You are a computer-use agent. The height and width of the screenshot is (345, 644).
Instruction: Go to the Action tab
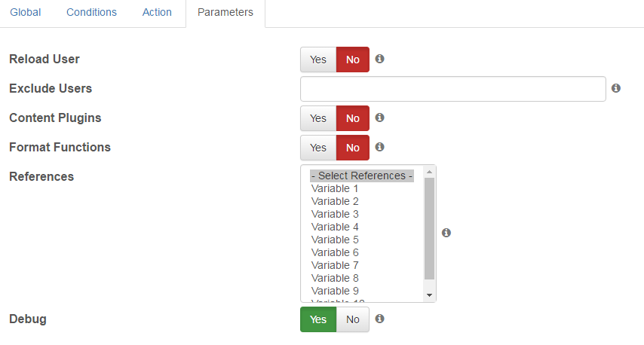157,12
